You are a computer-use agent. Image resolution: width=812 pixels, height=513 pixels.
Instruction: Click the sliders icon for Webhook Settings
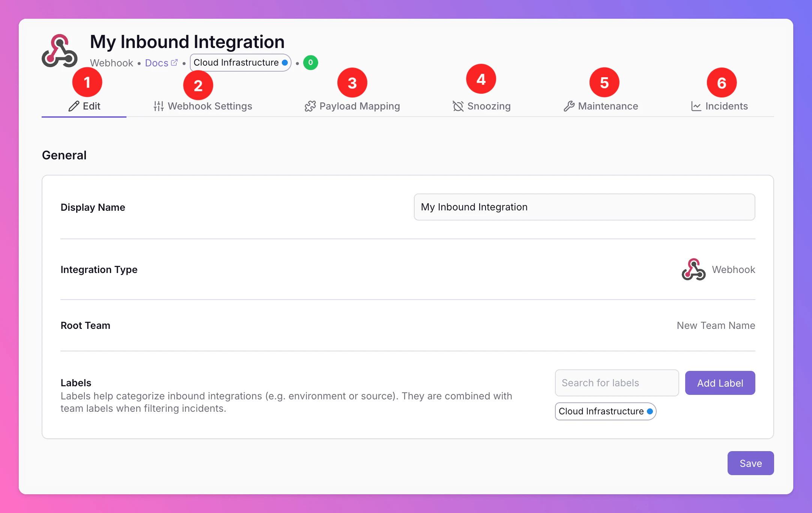point(158,106)
